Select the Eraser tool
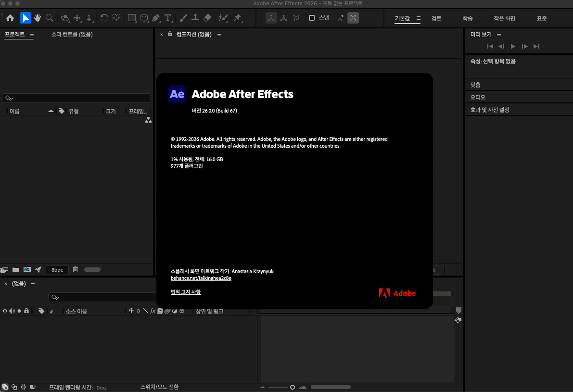This screenshot has width=573, height=392. tap(207, 18)
